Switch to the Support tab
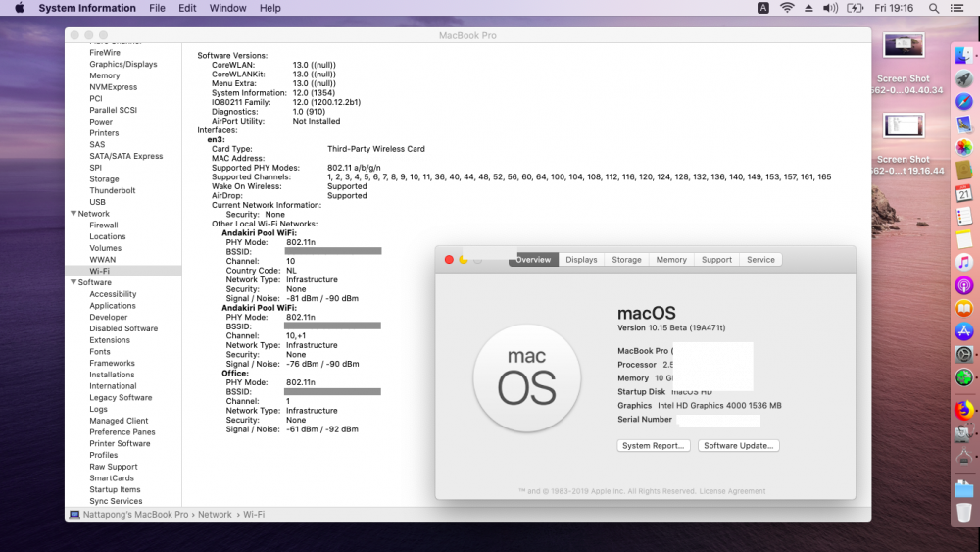 pos(716,260)
